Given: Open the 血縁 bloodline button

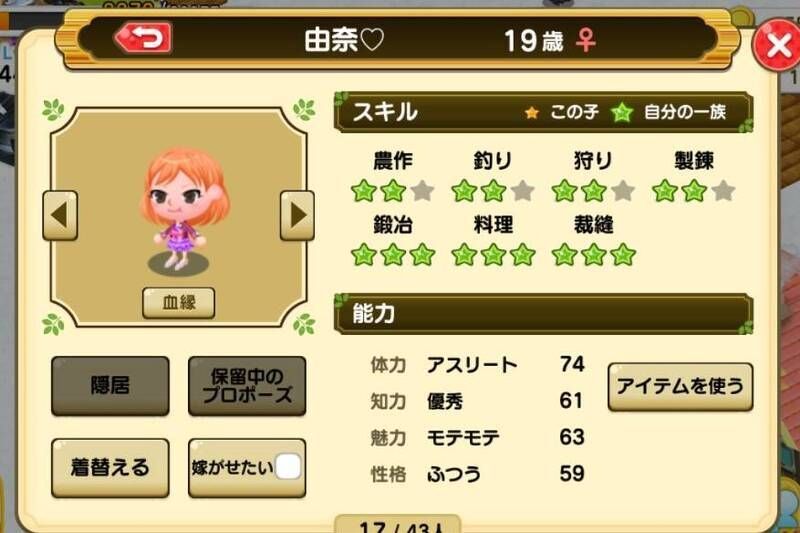Looking at the screenshot, I should (x=179, y=303).
